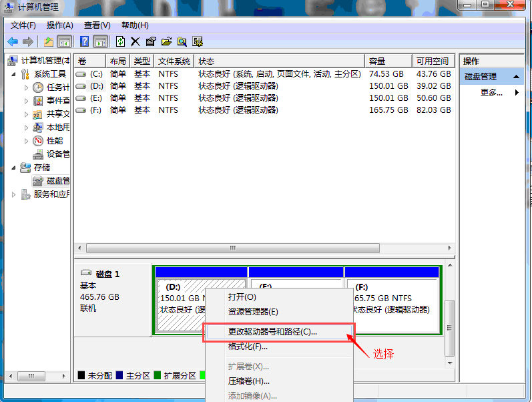Click the magnifier Explore toolbar icon
The image size is (532, 402).
(x=182, y=41)
